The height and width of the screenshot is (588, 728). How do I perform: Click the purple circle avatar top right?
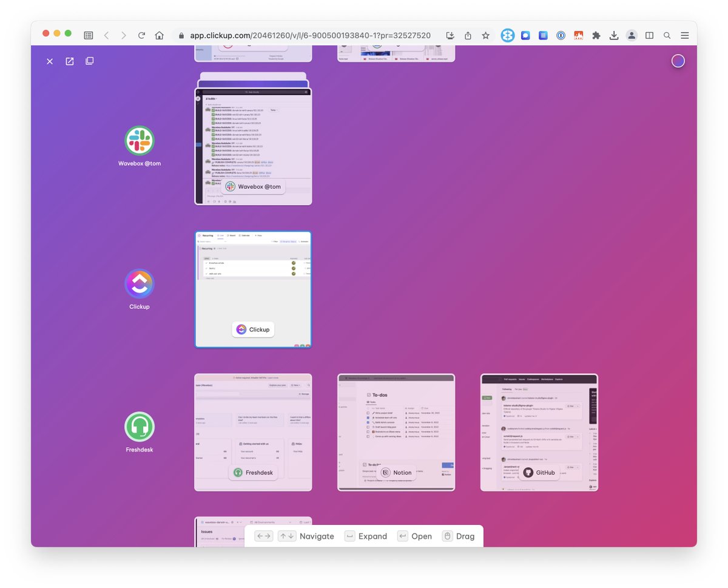(678, 61)
